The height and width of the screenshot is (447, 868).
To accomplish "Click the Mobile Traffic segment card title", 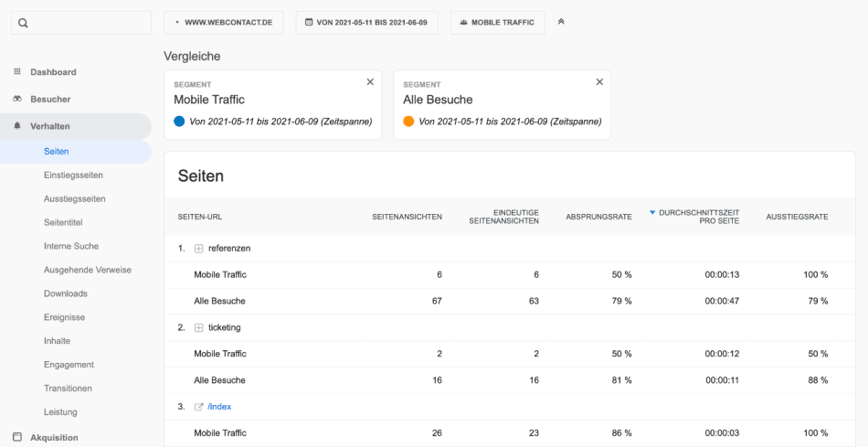I will coord(209,100).
